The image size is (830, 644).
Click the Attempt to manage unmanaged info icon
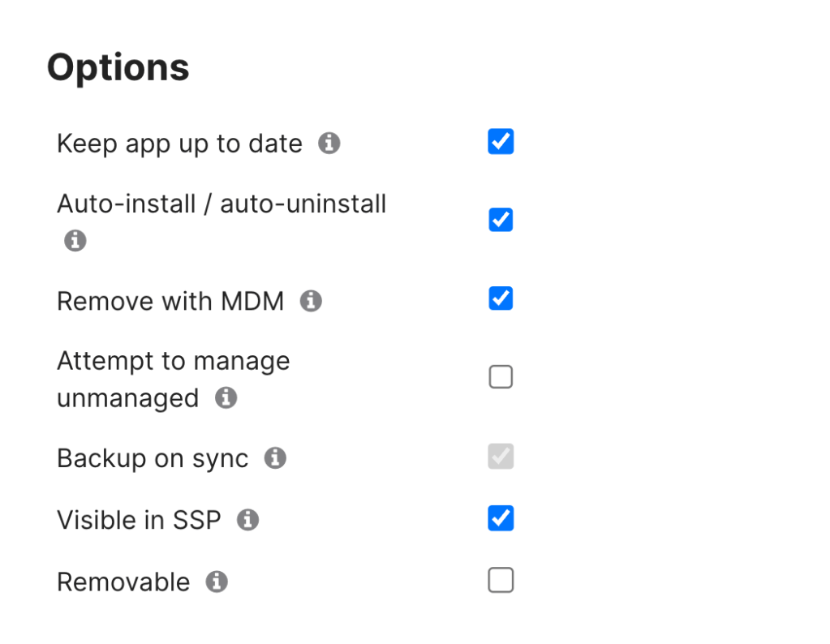226,398
